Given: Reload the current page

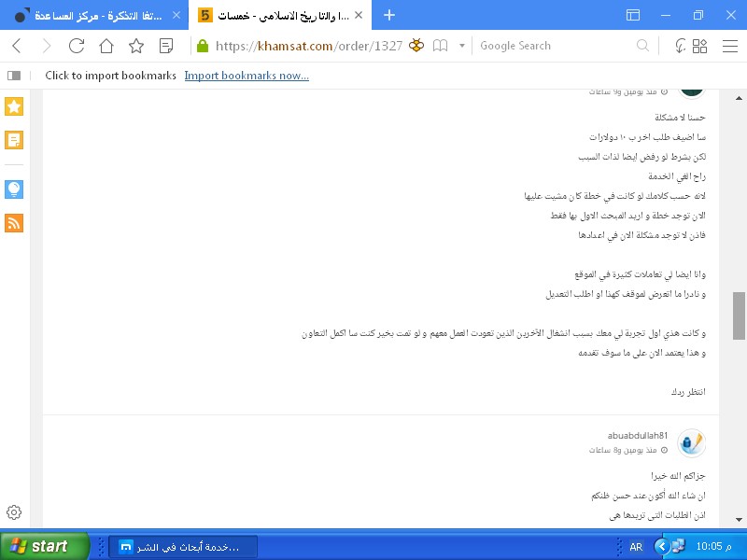Looking at the screenshot, I should point(77,46).
